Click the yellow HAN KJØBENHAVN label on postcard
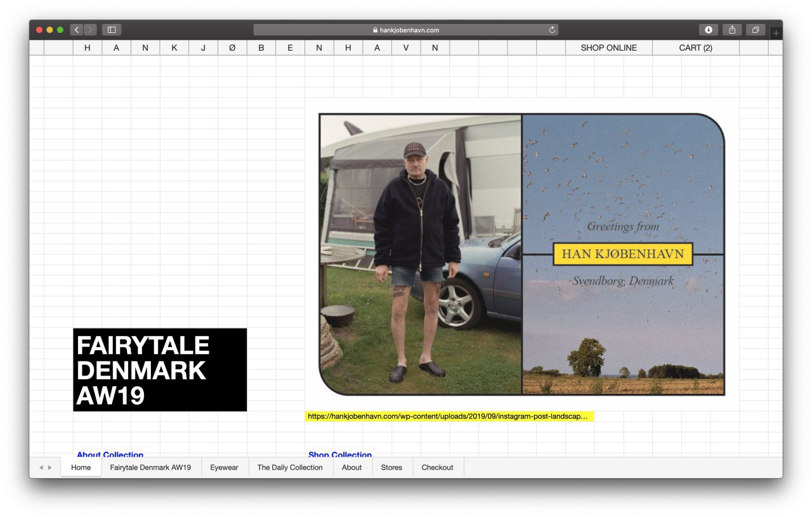 (623, 254)
